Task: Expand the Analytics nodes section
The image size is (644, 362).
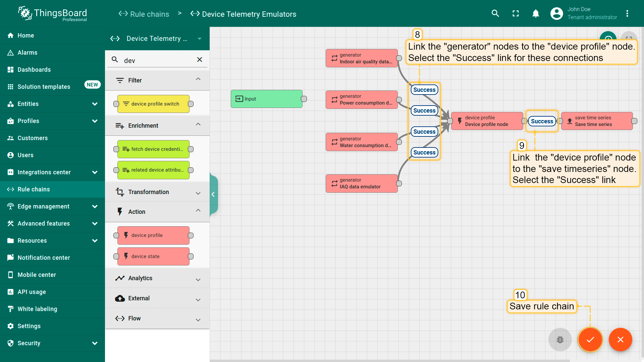Action: point(198,279)
